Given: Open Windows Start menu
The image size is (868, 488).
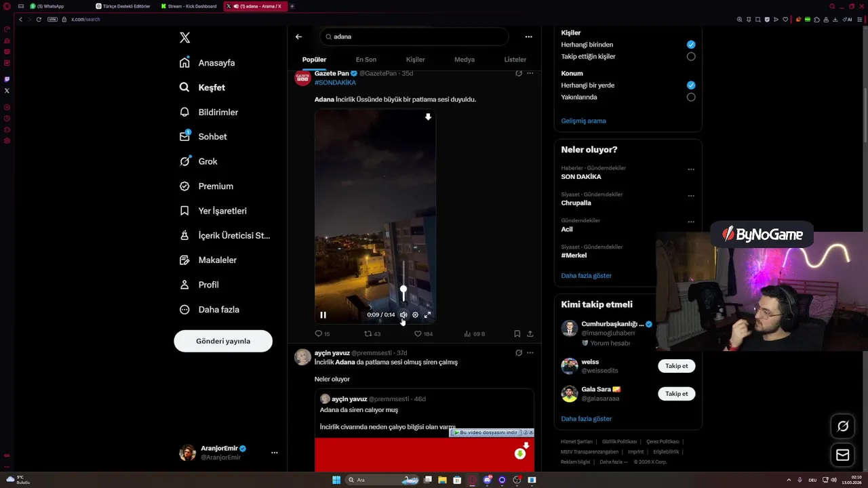Looking at the screenshot, I should click(x=336, y=480).
